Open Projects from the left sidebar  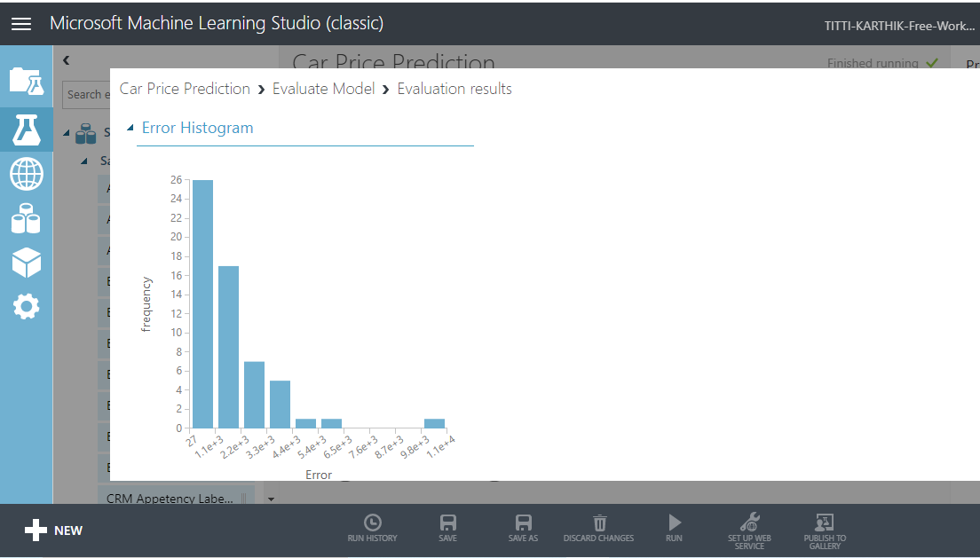[x=27, y=82]
